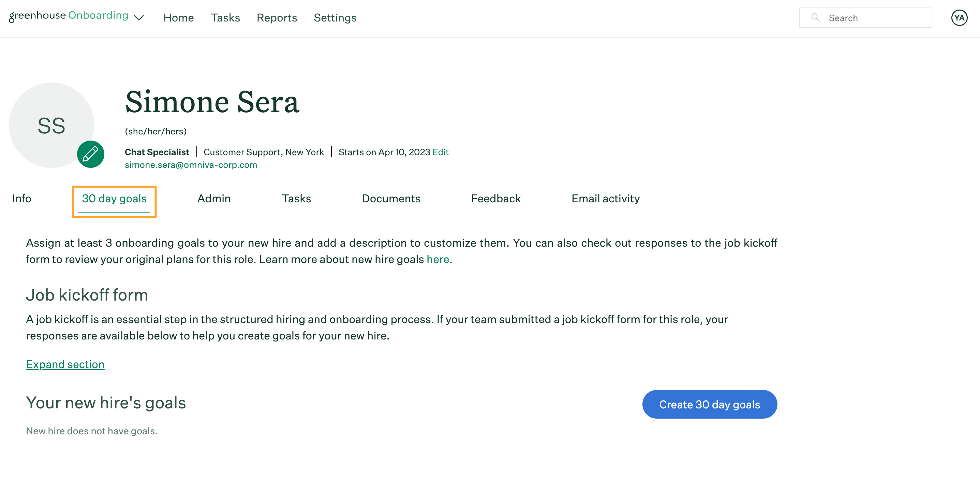Click the Create 30 day goals button
Image resolution: width=980 pixels, height=479 pixels.
709,404
